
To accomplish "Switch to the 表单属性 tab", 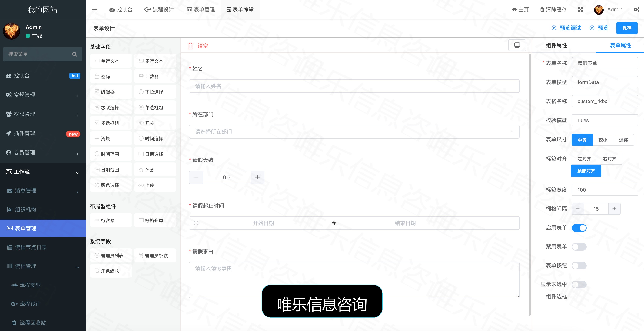I will [x=620, y=45].
